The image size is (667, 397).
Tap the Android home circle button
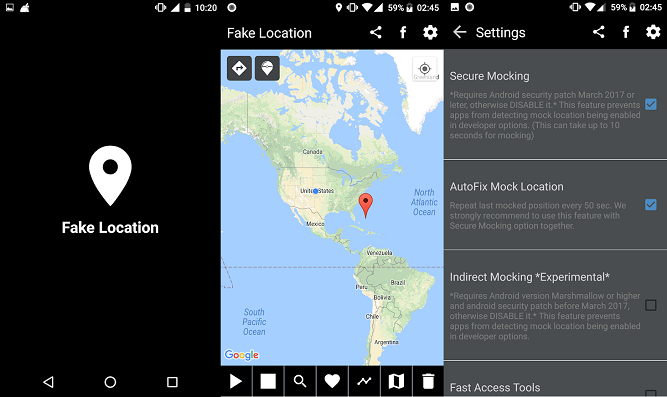(110, 382)
